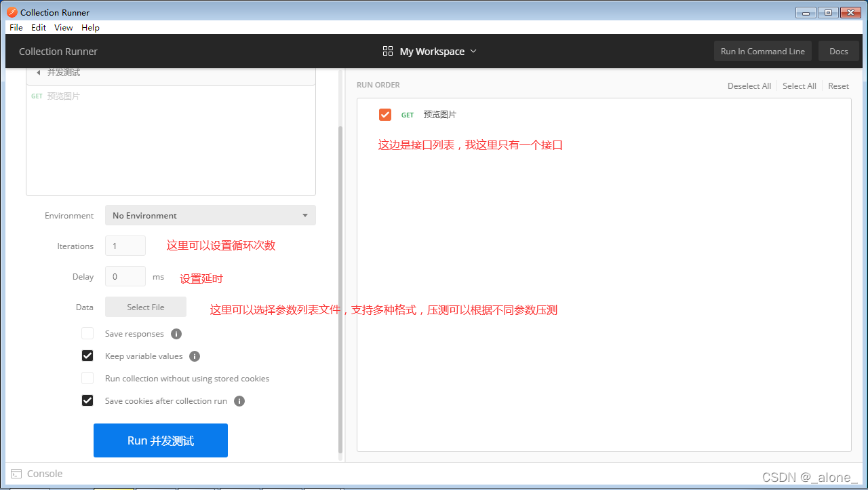Click the Data label
This screenshot has width=868, height=490.
pos(85,307)
